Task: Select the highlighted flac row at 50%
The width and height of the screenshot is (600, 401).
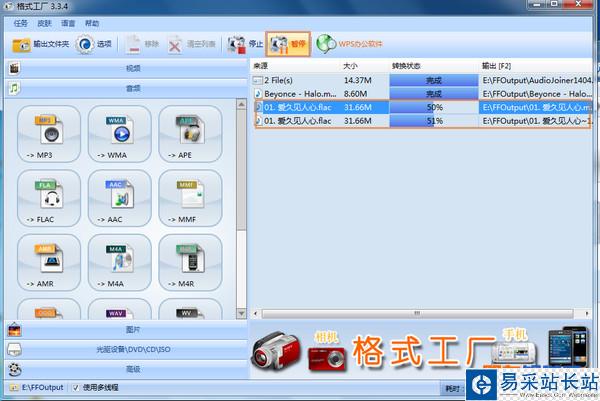Action: (422, 108)
